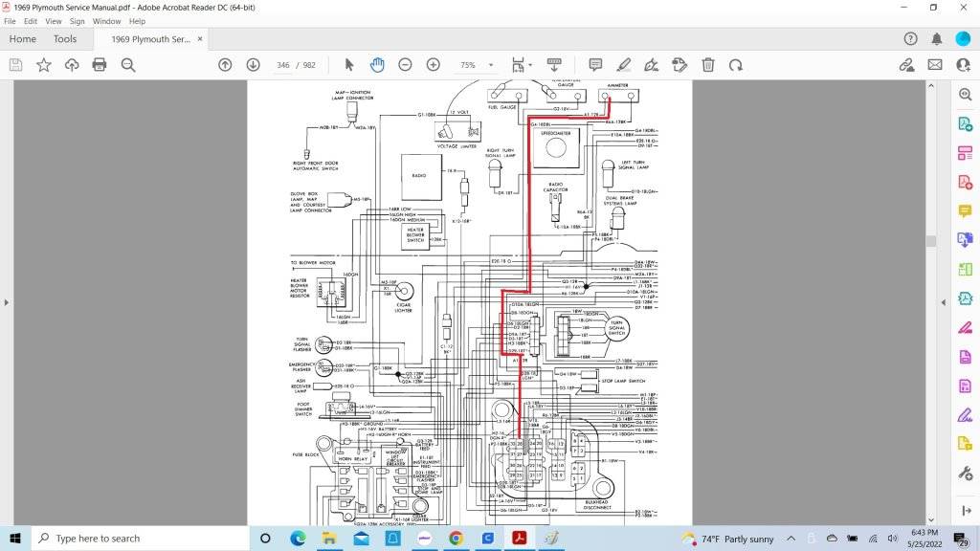980x551 pixels.
Task: Delete with the trash can icon
Action: (708, 65)
